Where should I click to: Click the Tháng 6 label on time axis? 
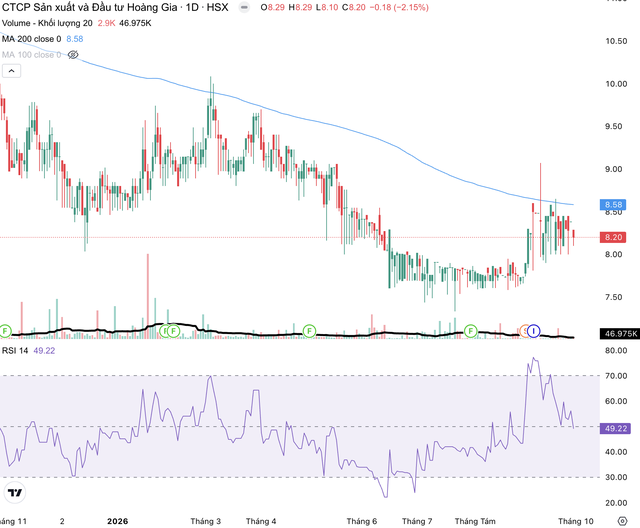[362, 521]
